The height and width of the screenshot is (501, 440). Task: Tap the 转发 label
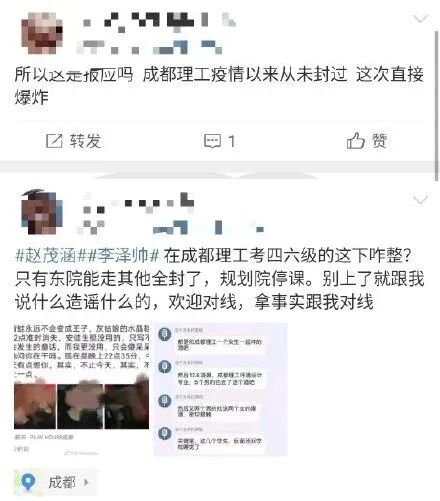point(85,141)
